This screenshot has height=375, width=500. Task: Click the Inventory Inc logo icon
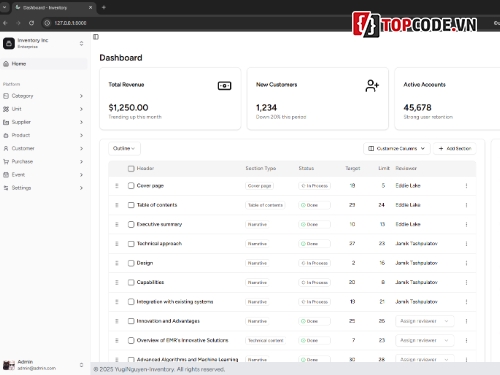click(x=9, y=43)
